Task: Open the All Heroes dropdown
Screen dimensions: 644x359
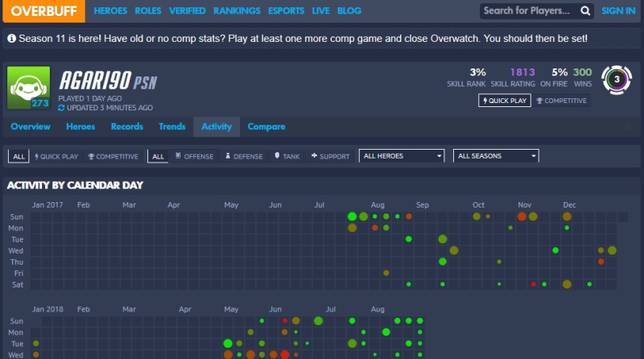Action: (x=402, y=155)
